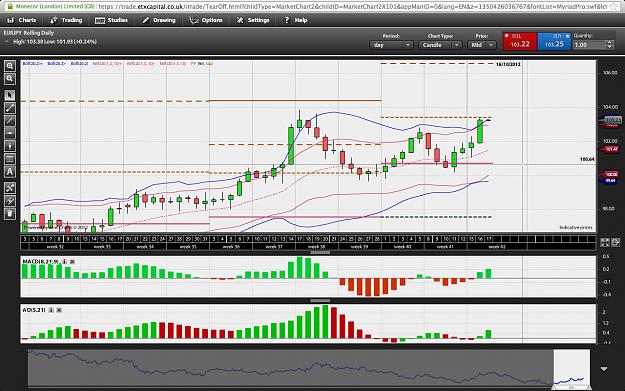Viewport: 625px width, 391px height.
Task: Increase quantity with stepper up arrow
Action: click(x=609, y=43)
